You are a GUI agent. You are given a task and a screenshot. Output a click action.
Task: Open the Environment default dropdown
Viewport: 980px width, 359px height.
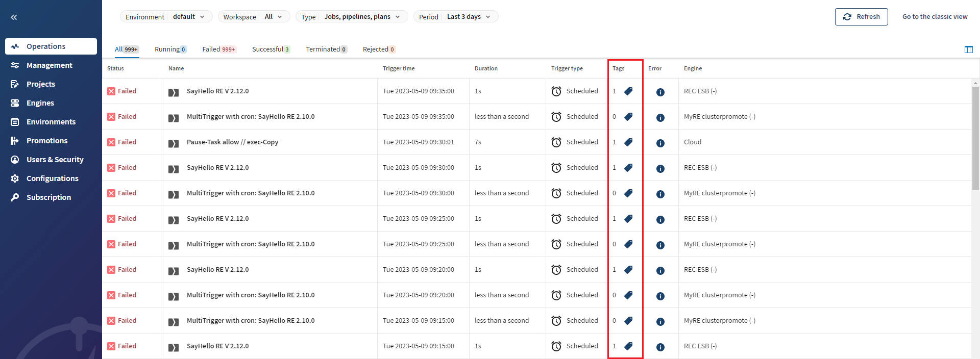click(x=166, y=17)
